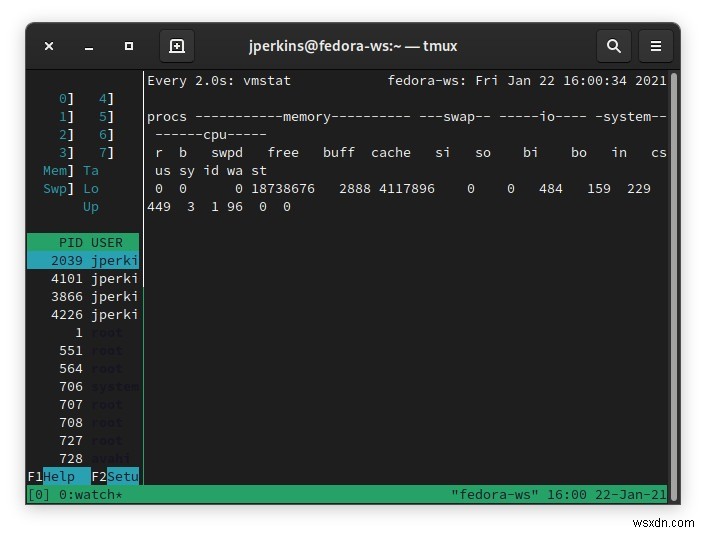Select process row with PID 551
Image resolution: width=706 pixels, height=533 pixels.
[x=83, y=351]
